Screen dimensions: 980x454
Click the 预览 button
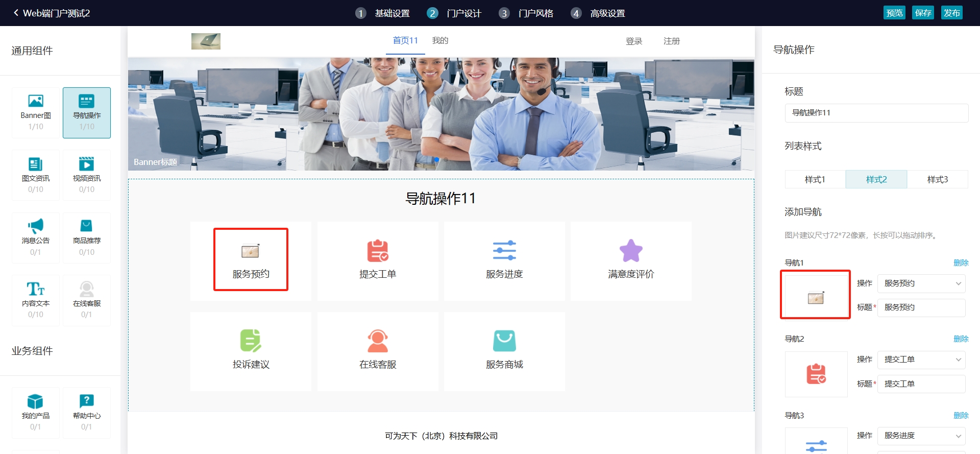pos(894,13)
